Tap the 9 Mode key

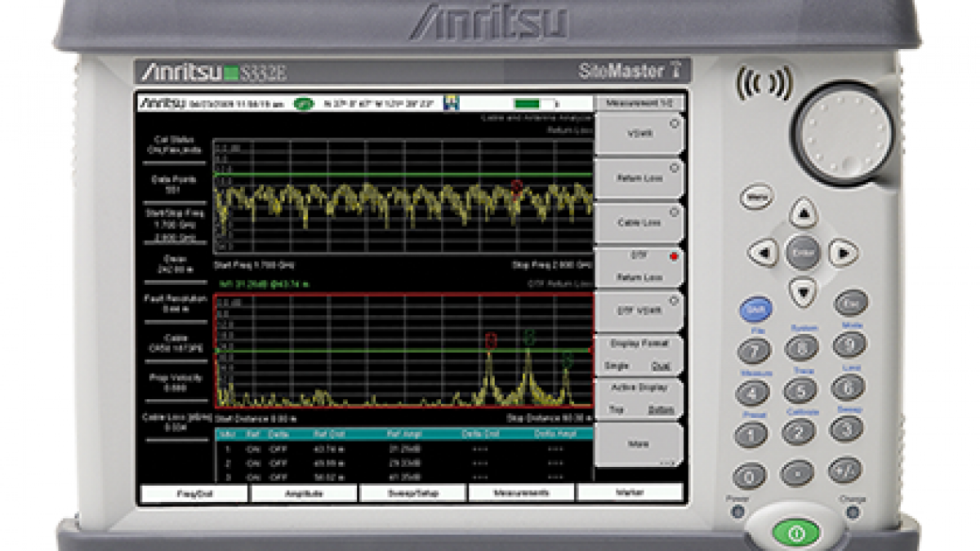click(x=849, y=344)
